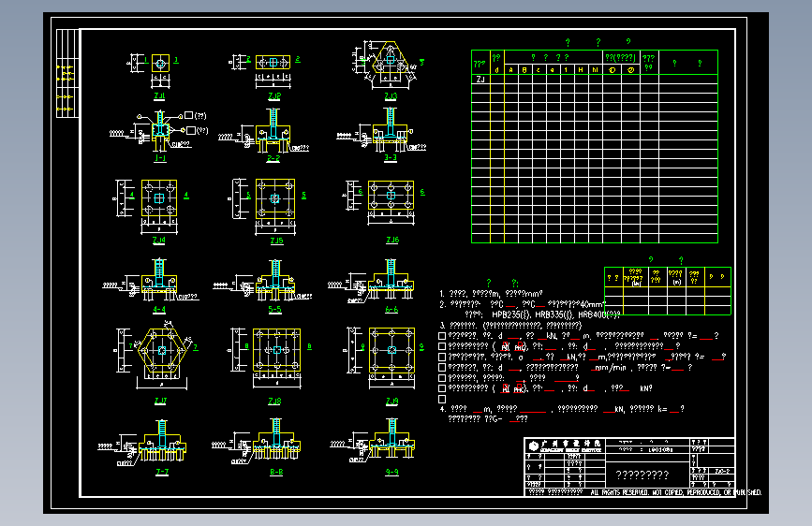
Task: Click the (m) header cell in small table
Action: 676,277
